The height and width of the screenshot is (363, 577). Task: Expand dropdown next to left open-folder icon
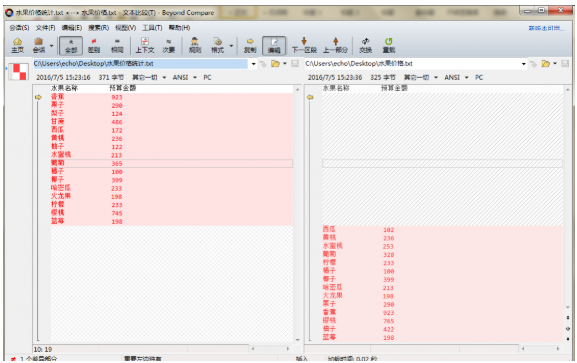(284, 64)
